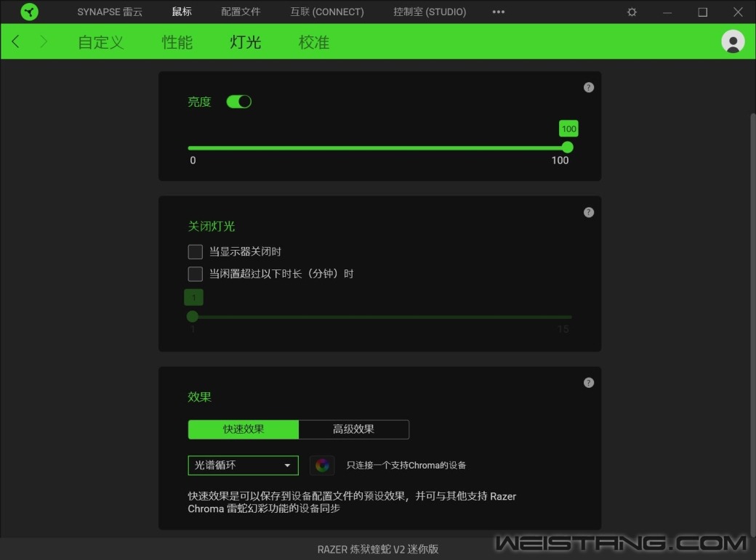Viewport: 756px width, 560px height.
Task: Click the idle-time slider handle
Action: 193,317
